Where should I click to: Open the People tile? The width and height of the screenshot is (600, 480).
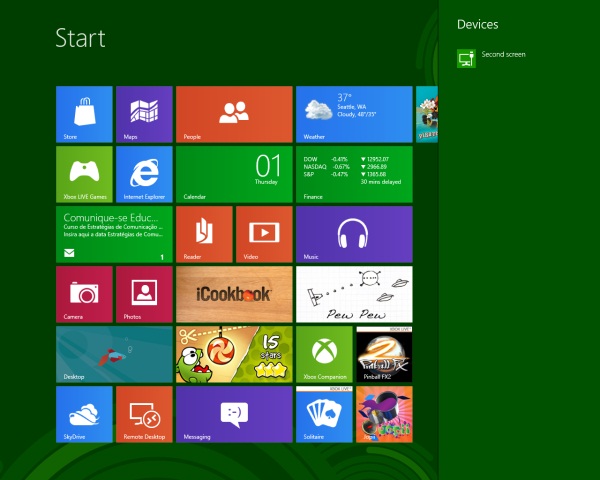[x=234, y=114]
